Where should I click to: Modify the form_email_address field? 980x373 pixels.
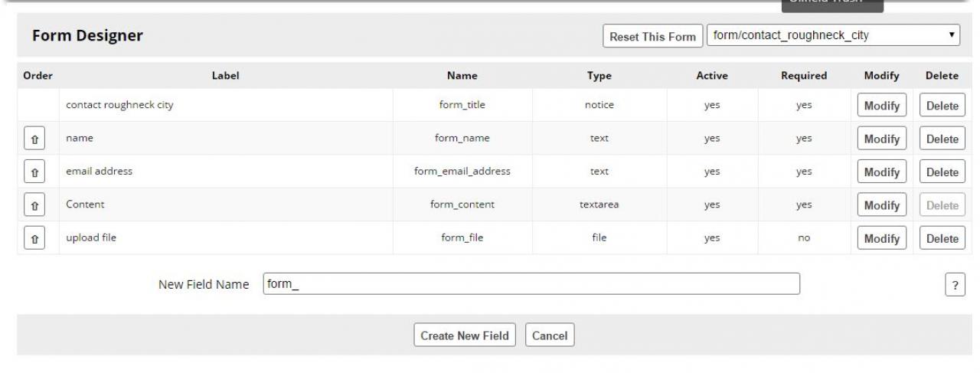tap(881, 172)
